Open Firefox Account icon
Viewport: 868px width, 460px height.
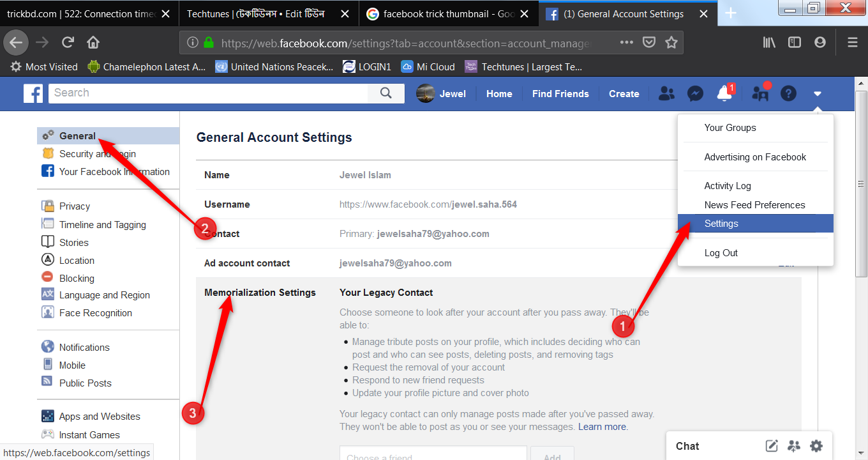pos(820,42)
